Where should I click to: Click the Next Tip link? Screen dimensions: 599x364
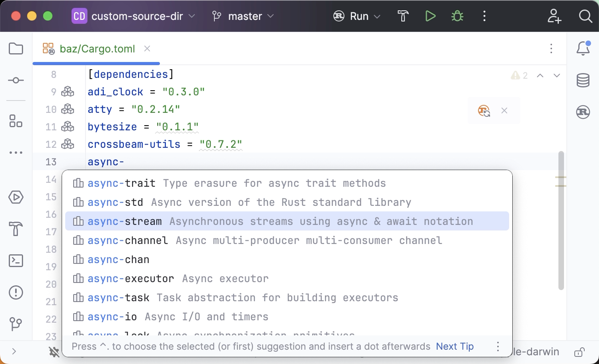point(454,346)
